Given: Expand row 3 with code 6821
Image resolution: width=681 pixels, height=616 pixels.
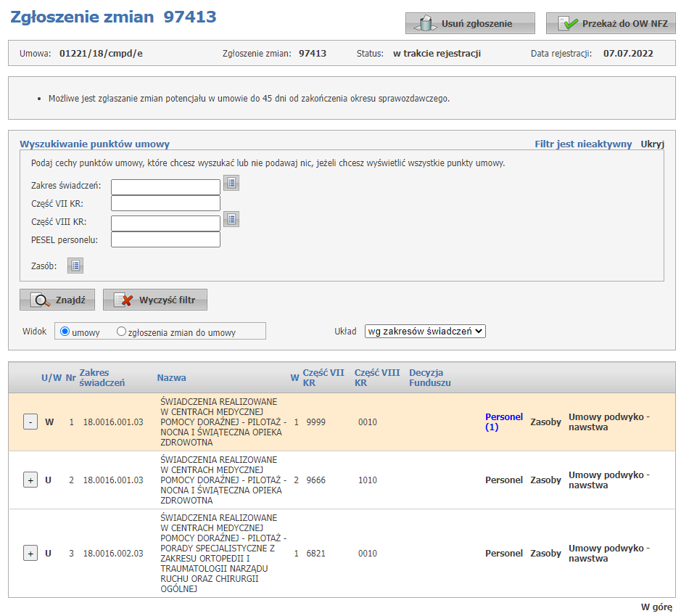Looking at the screenshot, I should coord(30,554).
